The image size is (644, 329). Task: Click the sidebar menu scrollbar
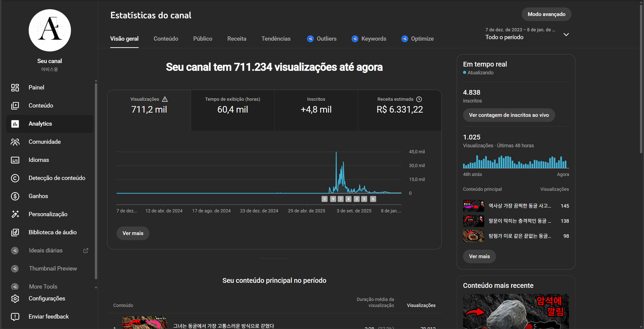(x=96, y=181)
